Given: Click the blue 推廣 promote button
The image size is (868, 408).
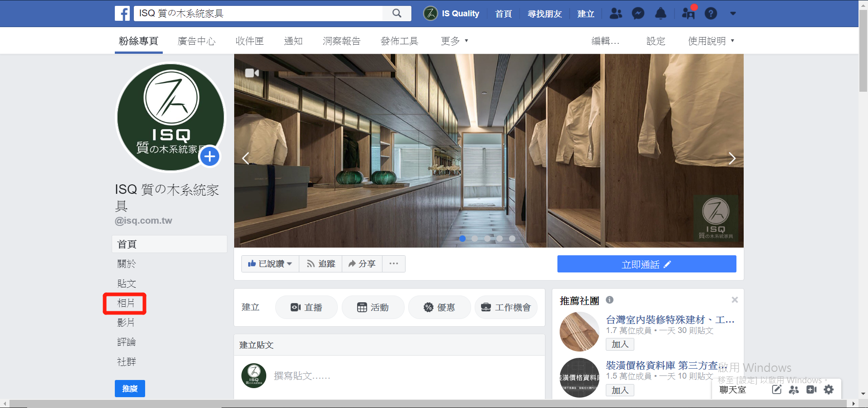Looking at the screenshot, I should tap(130, 389).
